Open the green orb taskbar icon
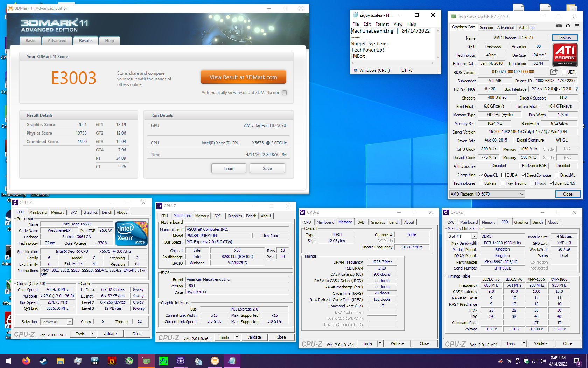Screen dimensions: 588x368 point(129,361)
